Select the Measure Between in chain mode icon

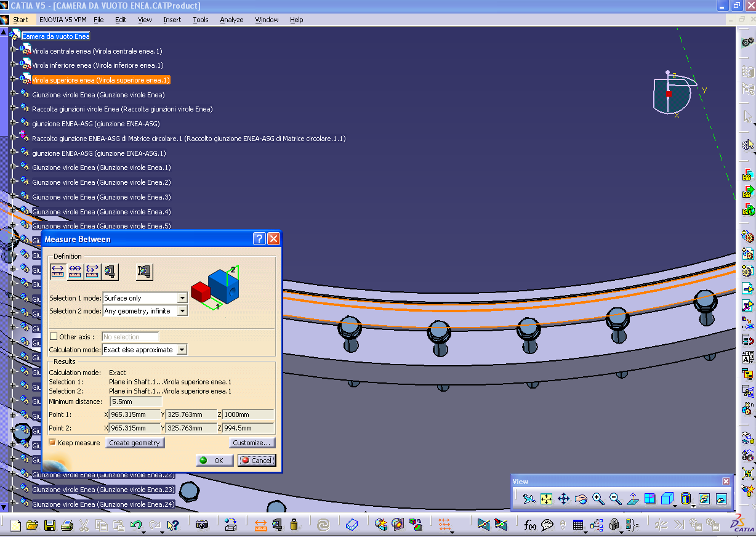tap(75, 271)
